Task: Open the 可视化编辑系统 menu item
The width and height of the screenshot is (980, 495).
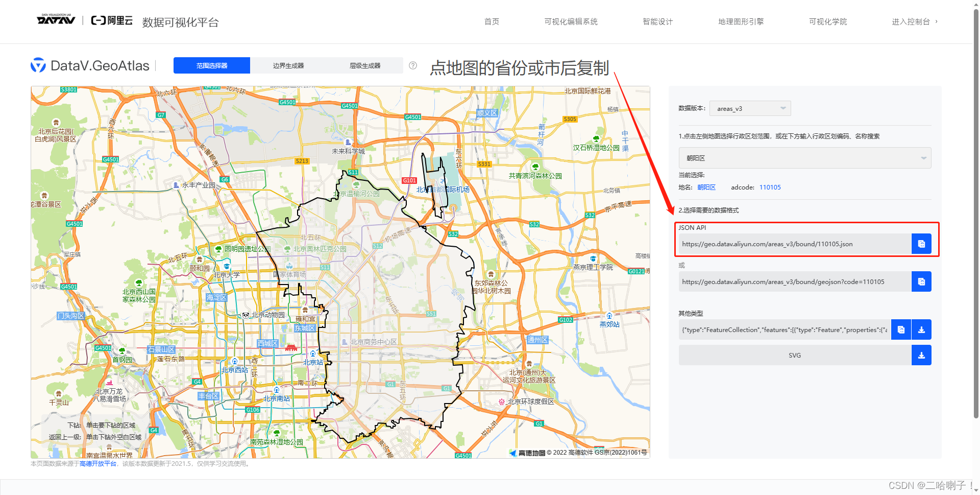Action: [571, 21]
